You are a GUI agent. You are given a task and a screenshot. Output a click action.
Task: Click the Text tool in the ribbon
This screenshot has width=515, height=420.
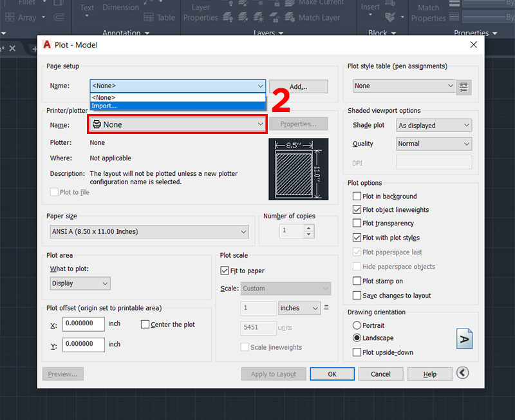[x=87, y=8]
